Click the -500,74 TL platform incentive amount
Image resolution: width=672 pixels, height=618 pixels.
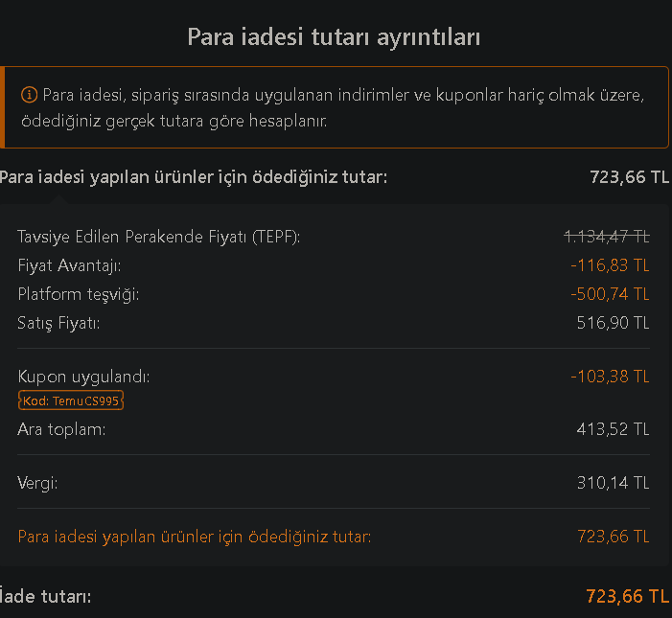click(610, 294)
